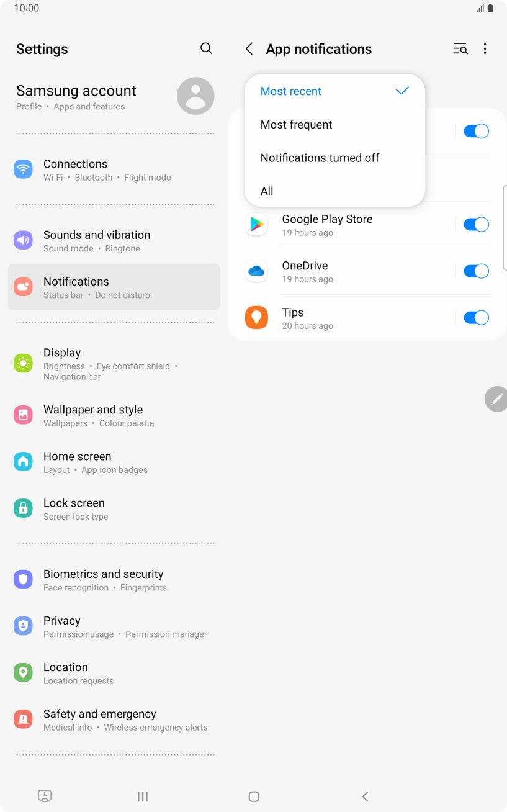The width and height of the screenshot is (507, 812).
Task: Tap the Samsung account profile avatar
Action: 195,96
